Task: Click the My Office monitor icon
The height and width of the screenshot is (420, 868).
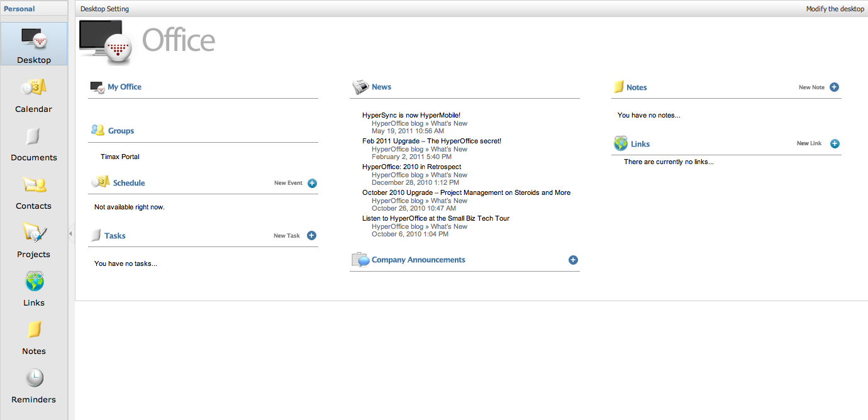Action: tap(97, 87)
